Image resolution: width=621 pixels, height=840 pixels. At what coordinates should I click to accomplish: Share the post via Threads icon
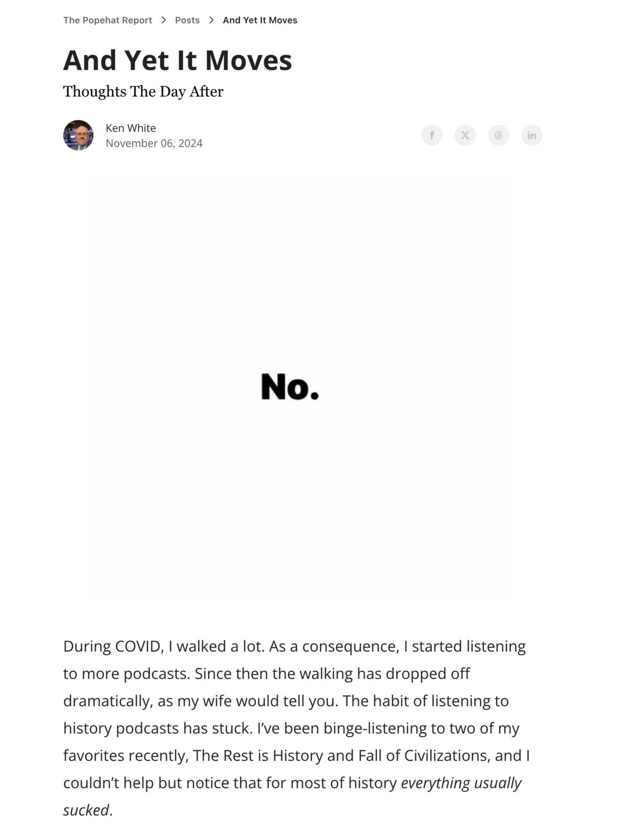coord(498,135)
